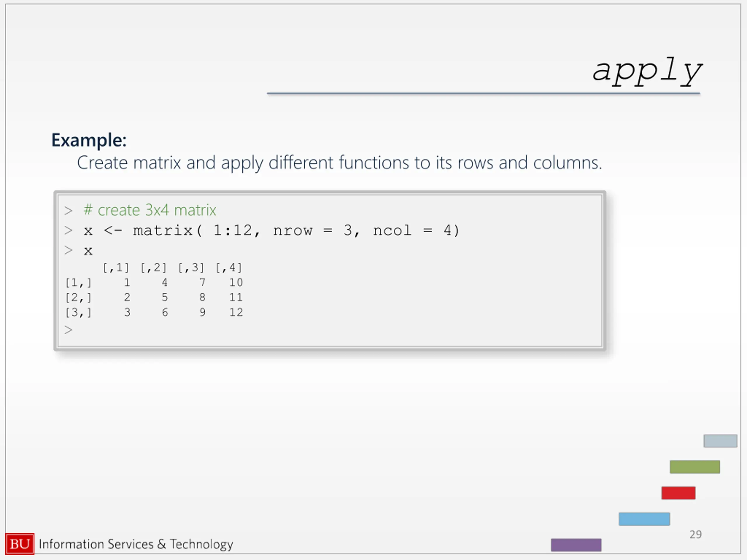Click the apply slide title

647,71
